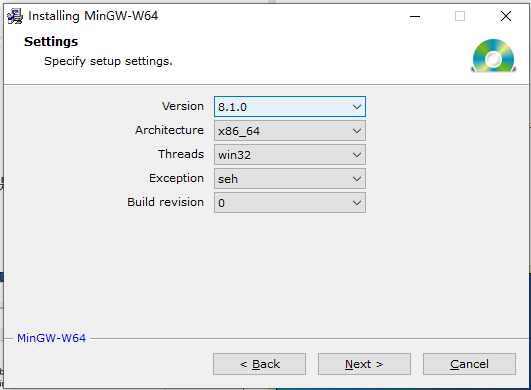Close the Installing MinGW-W64 window
The width and height of the screenshot is (531, 390).
(x=506, y=16)
